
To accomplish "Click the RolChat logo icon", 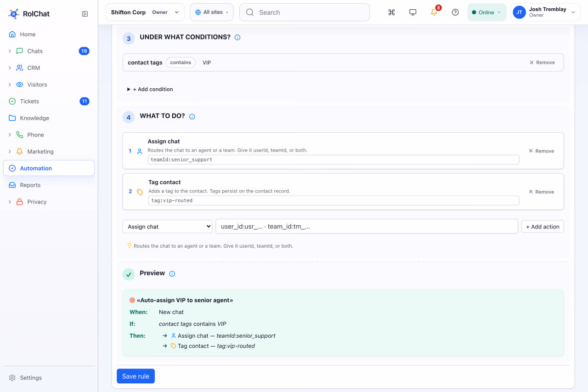I will [x=14, y=14].
